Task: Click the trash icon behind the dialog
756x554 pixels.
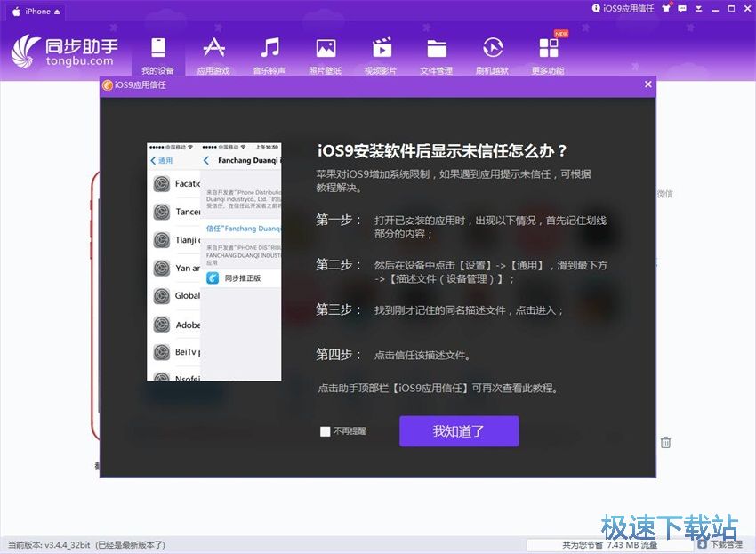Action: pos(665,442)
